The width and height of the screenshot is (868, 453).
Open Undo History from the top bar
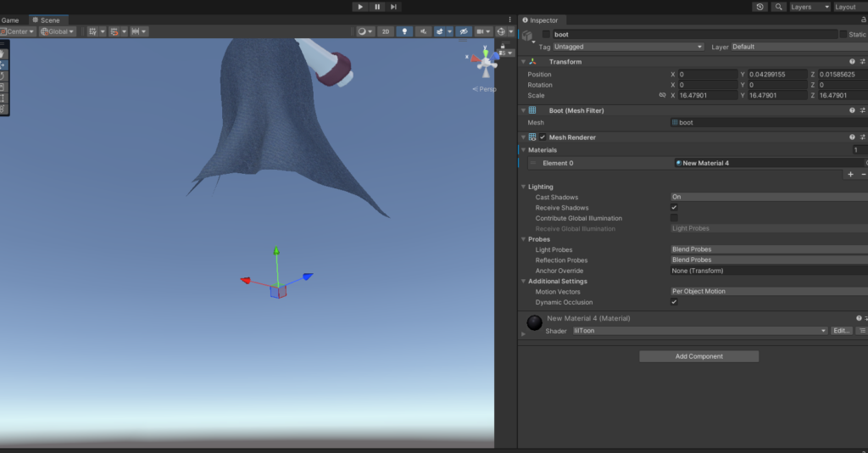(759, 7)
